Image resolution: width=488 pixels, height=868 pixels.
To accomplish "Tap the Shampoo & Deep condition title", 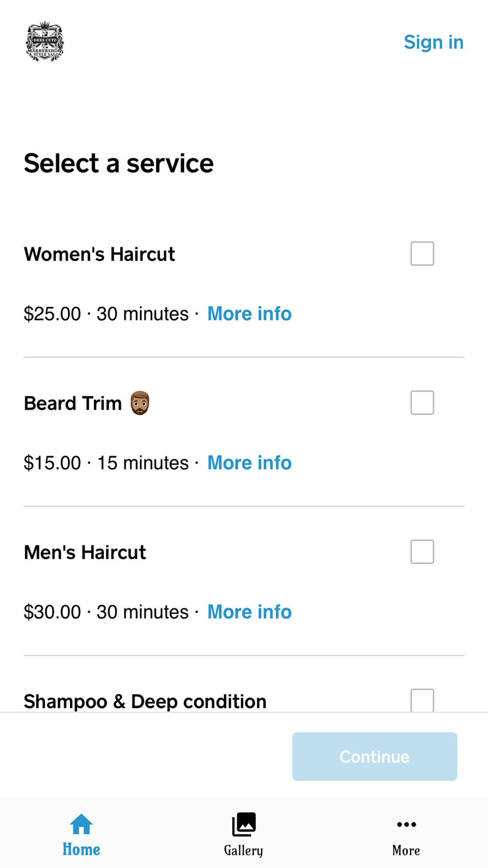I will [x=145, y=702].
